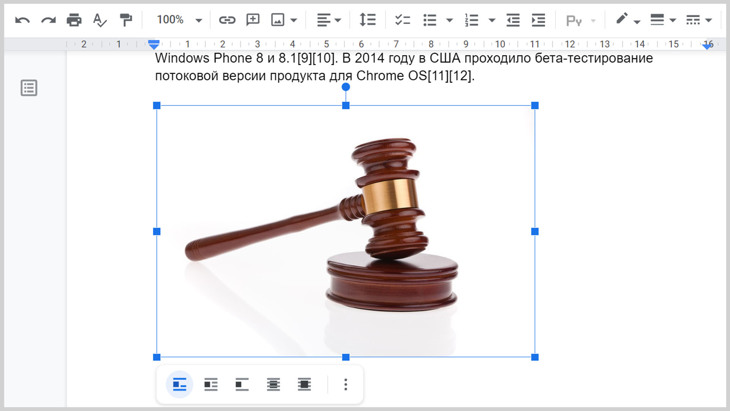Click the top-right image resize handle

pyautogui.click(x=535, y=106)
